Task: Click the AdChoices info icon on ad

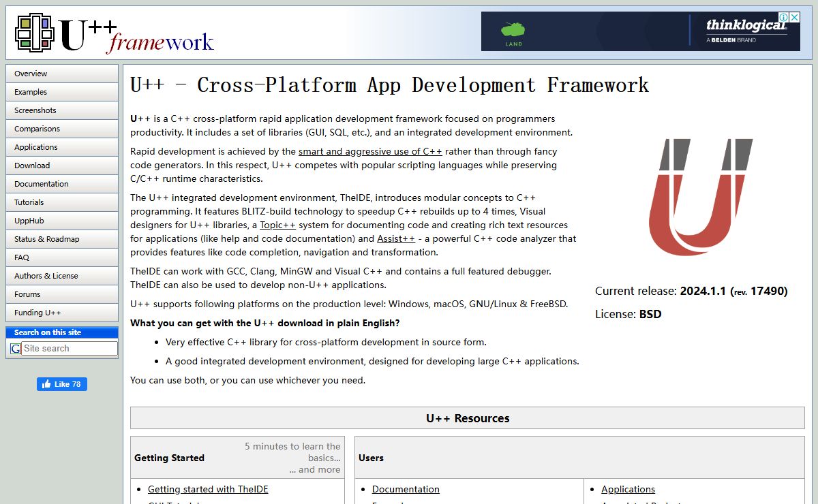Action: pyautogui.click(x=784, y=17)
